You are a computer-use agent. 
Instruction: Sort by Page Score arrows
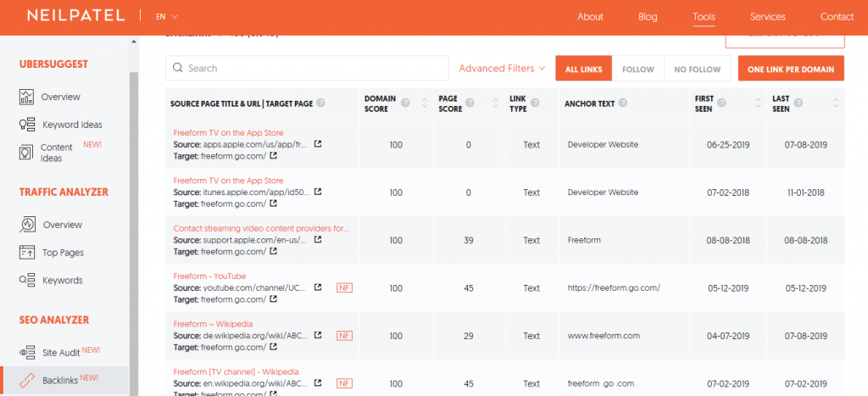pos(495,103)
